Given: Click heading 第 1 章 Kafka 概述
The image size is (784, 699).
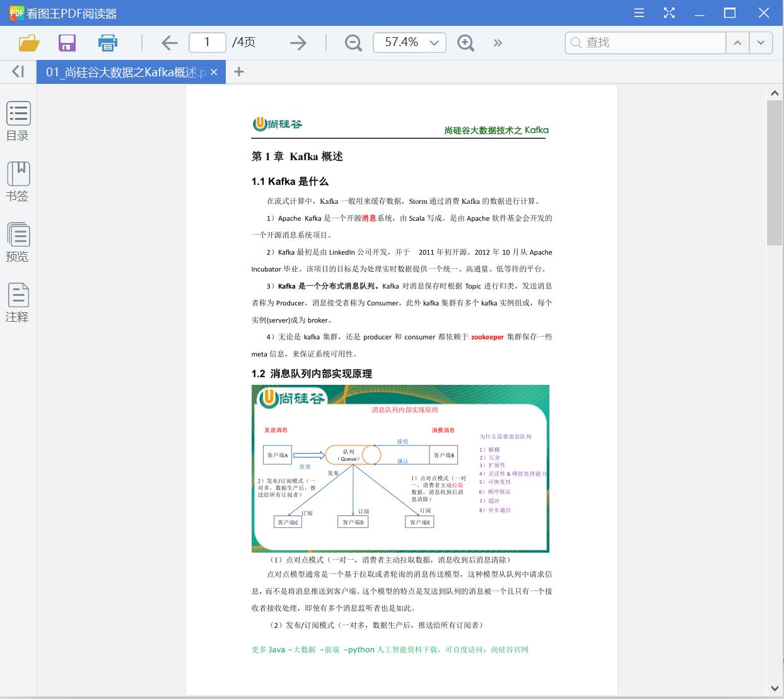Looking at the screenshot, I should [x=297, y=156].
